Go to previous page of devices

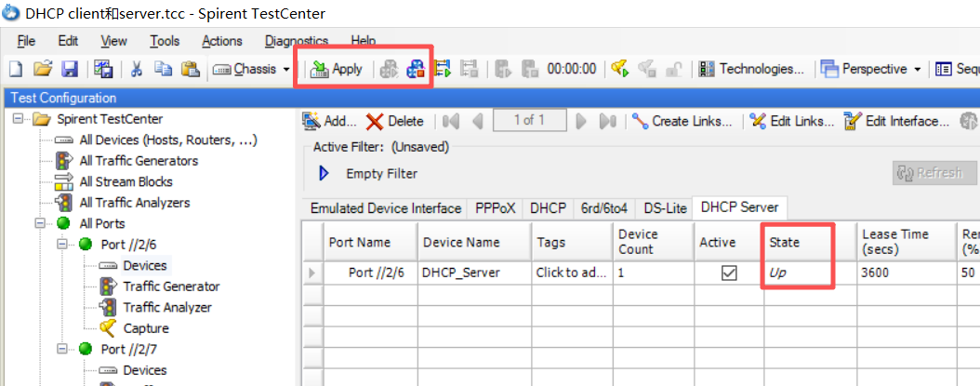tap(478, 121)
